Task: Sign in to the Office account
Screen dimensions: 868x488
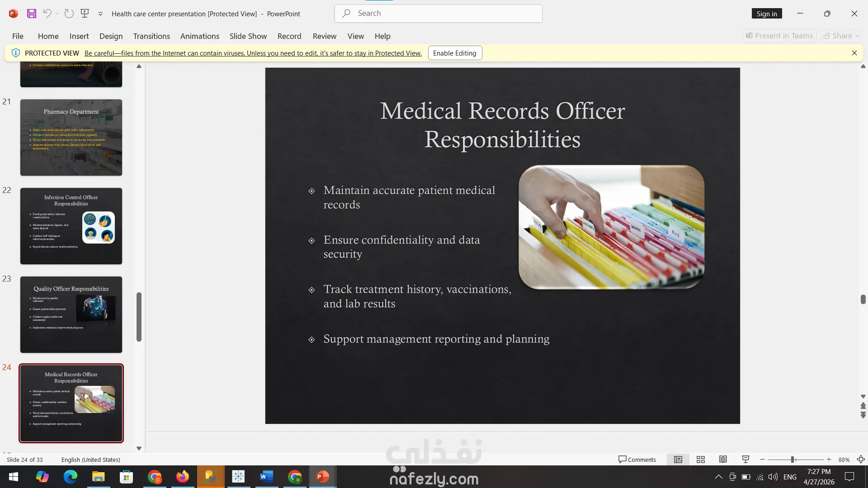Action: click(767, 14)
